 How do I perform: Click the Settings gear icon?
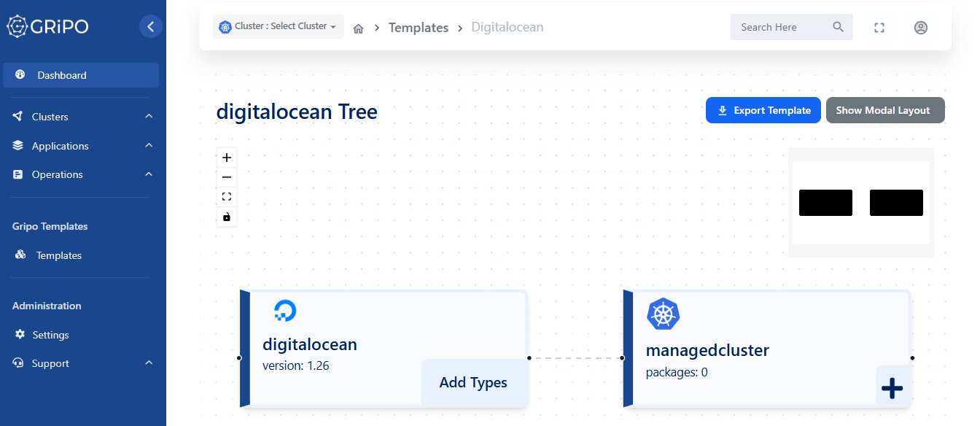(x=20, y=334)
